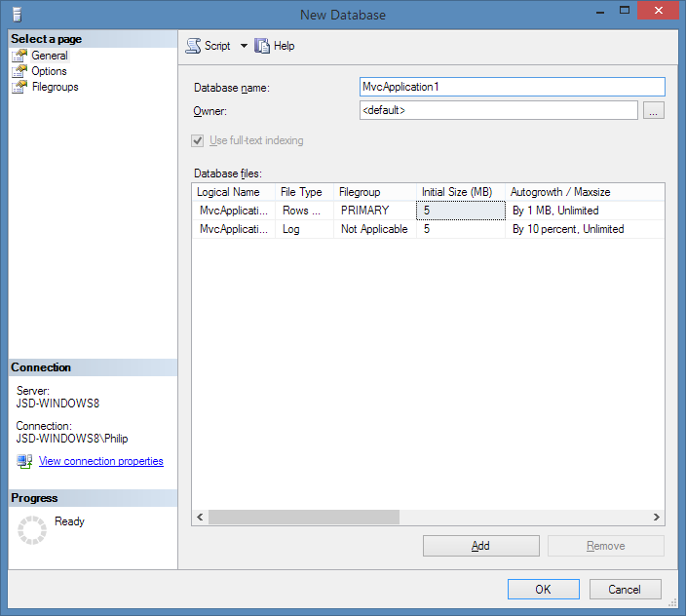Select the Filegroups page icon
This screenshot has height=616, width=686.
19,87
